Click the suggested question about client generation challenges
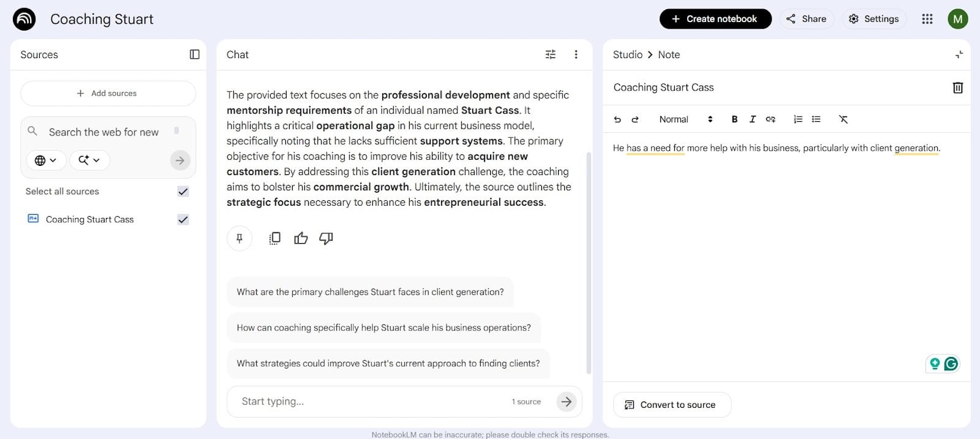The height and width of the screenshot is (439, 980). [370, 292]
